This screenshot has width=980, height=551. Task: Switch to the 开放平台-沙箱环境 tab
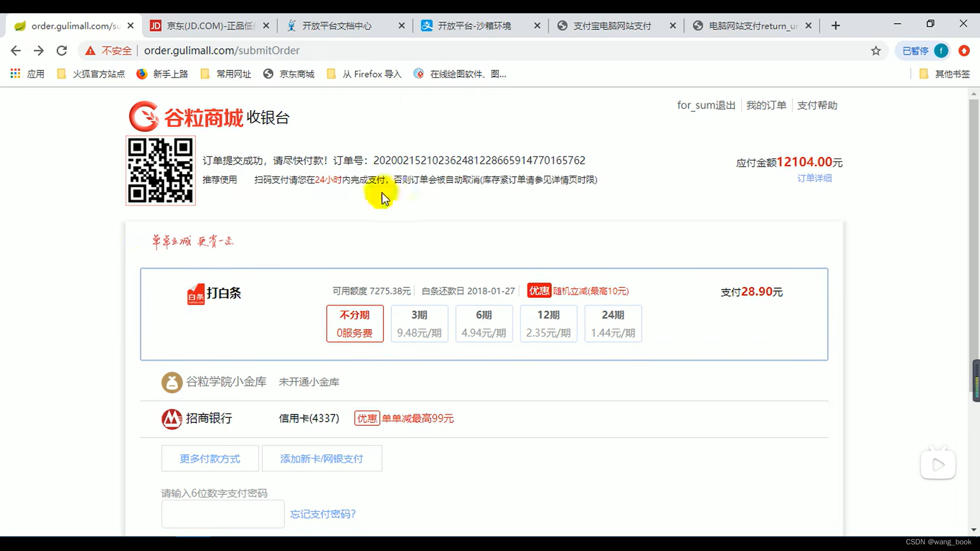(x=474, y=26)
